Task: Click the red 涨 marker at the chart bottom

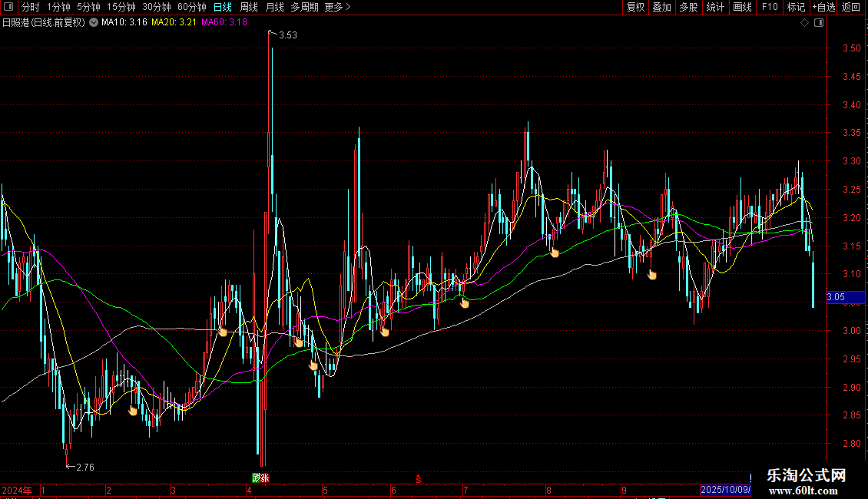Action: point(264,478)
